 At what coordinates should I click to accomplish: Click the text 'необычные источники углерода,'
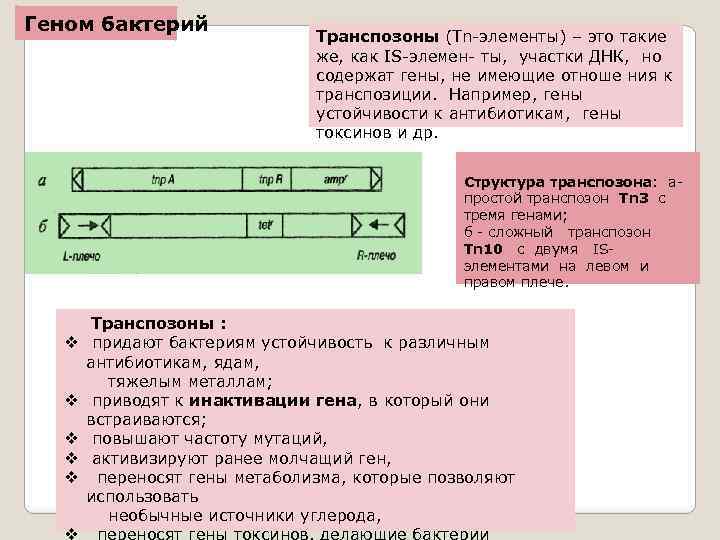tap(245, 516)
